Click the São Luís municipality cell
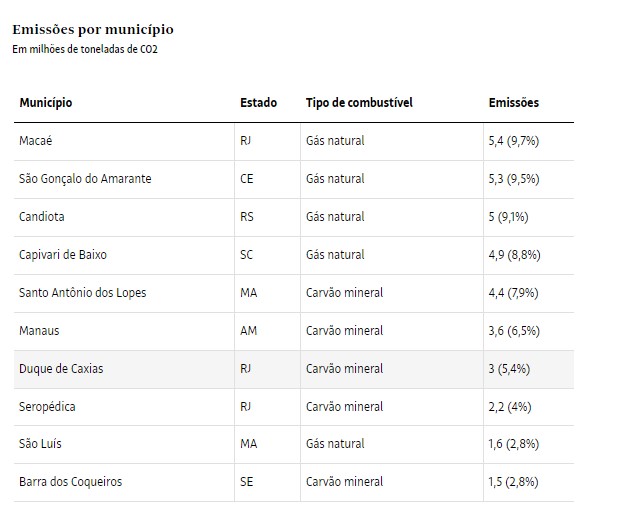The width and height of the screenshot is (618, 523). tap(41, 444)
